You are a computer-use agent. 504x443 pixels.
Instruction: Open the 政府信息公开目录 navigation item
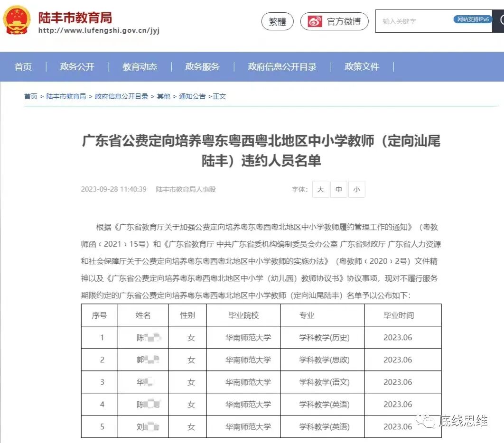click(282, 66)
